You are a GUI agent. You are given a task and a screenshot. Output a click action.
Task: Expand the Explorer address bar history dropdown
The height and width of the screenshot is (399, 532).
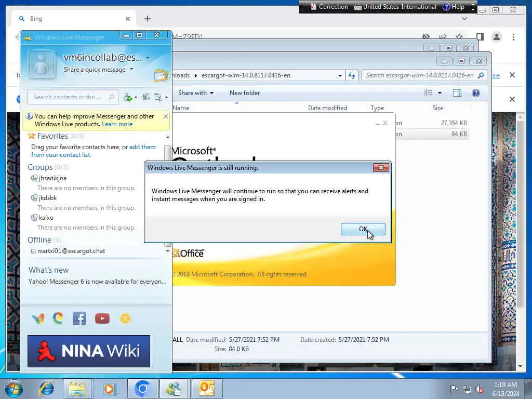(340, 76)
